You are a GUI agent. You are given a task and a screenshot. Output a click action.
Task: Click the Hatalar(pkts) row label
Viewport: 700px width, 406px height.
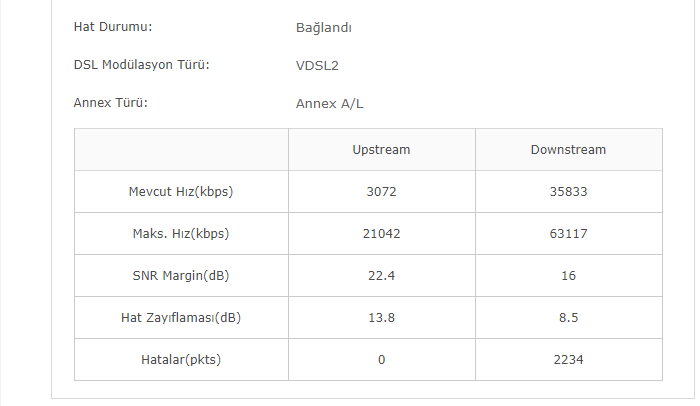pyautogui.click(x=181, y=360)
